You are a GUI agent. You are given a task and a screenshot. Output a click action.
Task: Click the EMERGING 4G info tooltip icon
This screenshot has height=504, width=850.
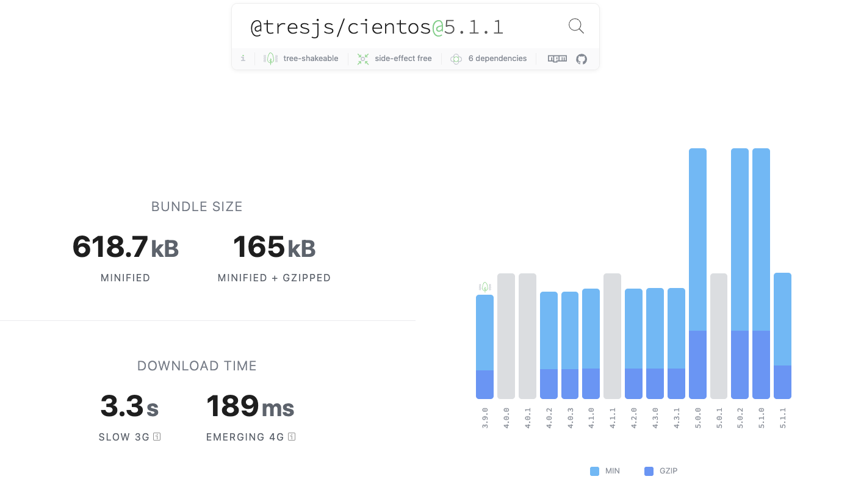292,437
